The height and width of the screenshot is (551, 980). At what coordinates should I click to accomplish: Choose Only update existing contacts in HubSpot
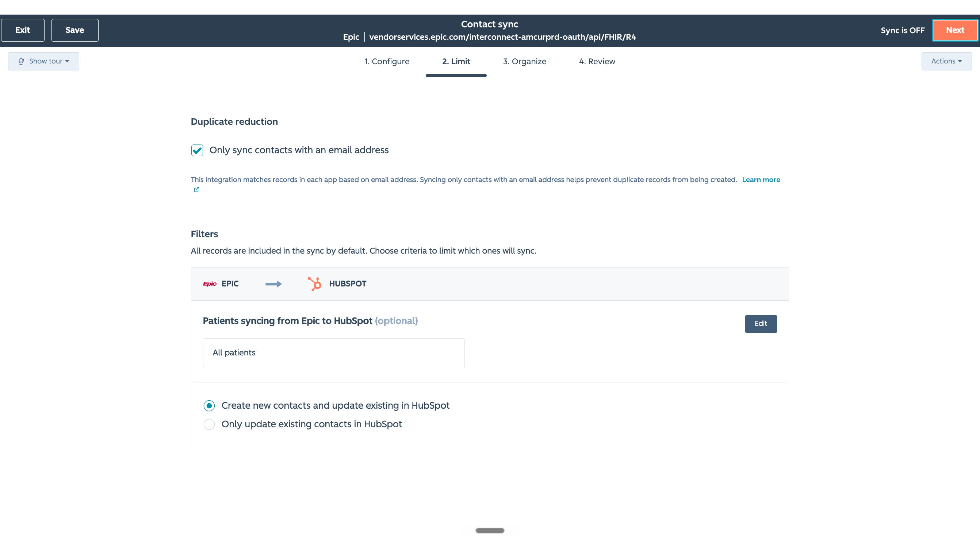click(209, 424)
